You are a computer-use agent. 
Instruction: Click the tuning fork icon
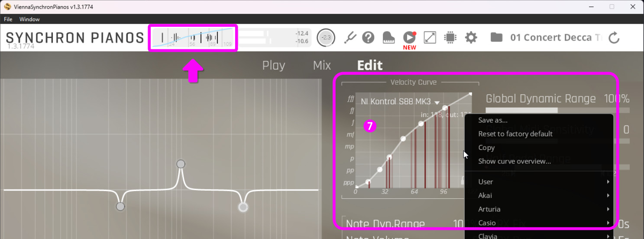pos(350,38)
